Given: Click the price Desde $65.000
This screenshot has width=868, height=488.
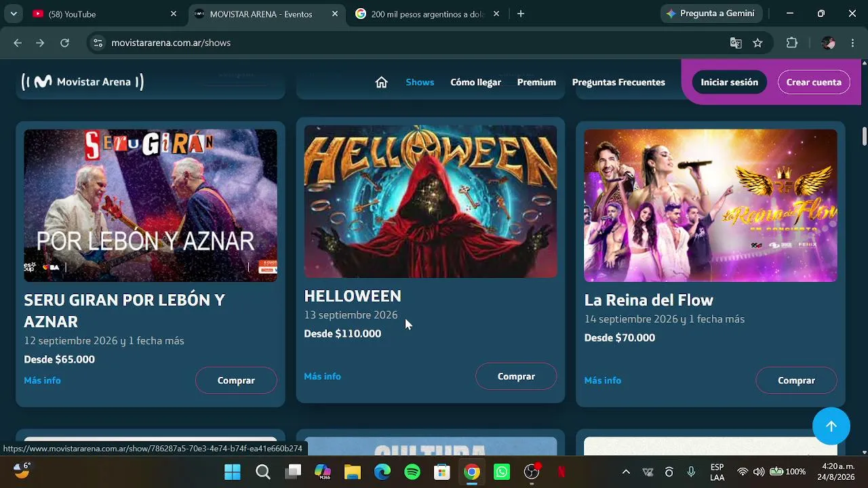Looking at the screenshot, I should pyautogui.click(x=60, y=359).
